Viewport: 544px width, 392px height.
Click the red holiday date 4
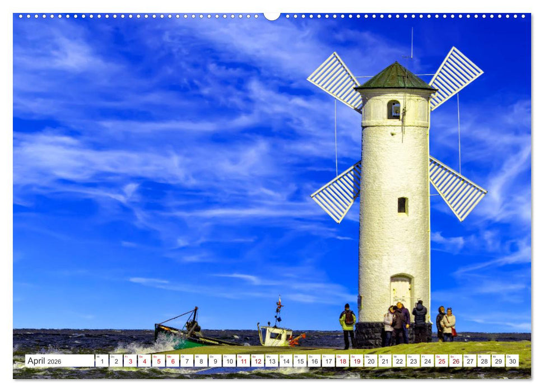(145, 361)
